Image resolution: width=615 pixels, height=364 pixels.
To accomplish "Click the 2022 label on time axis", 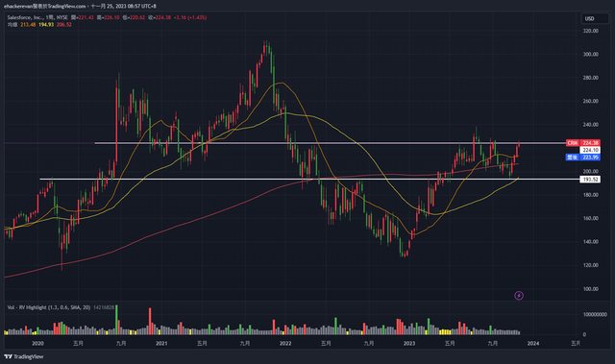I will click(285, 343).
